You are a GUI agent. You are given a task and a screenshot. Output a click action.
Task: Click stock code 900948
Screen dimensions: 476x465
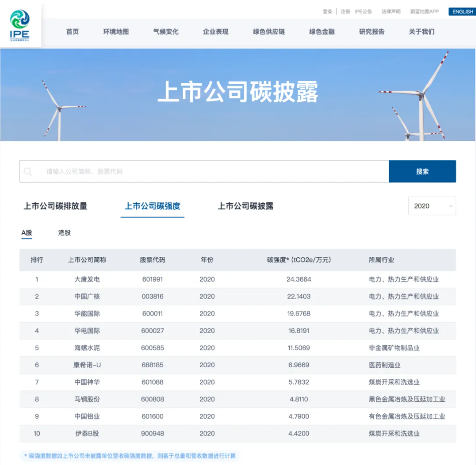click(x=153, y=433)
